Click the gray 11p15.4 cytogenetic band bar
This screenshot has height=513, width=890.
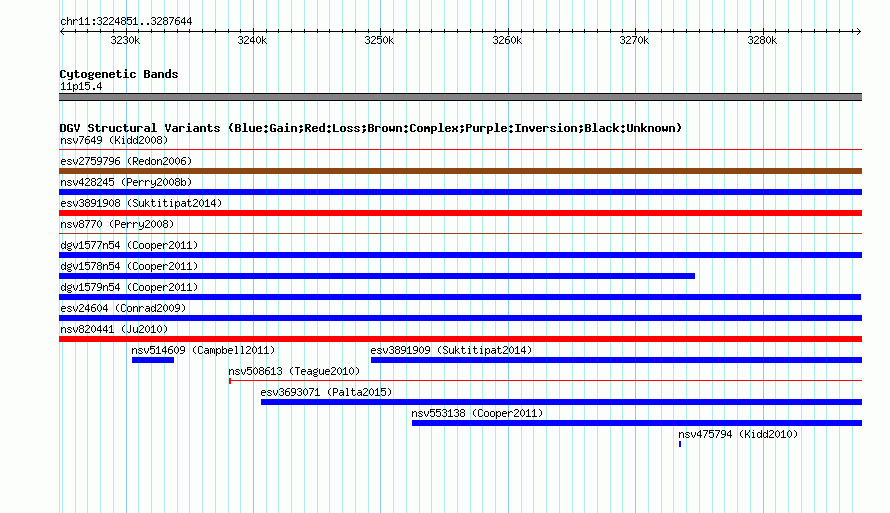click(x=460, y=97)
